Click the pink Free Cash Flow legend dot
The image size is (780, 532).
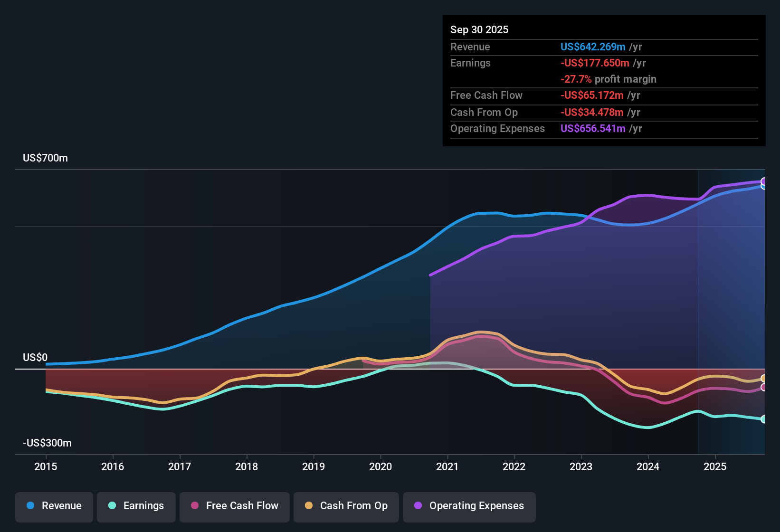194,506
